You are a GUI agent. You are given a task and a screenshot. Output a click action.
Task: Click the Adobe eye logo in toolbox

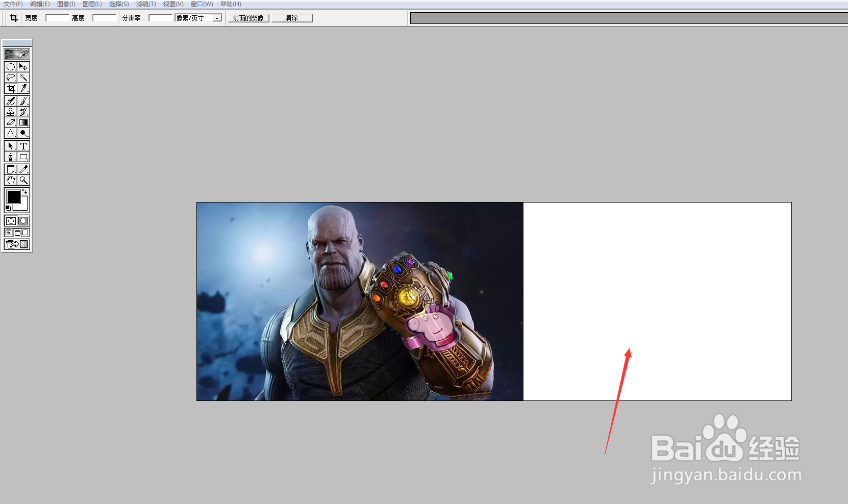[x=17, y=54]
